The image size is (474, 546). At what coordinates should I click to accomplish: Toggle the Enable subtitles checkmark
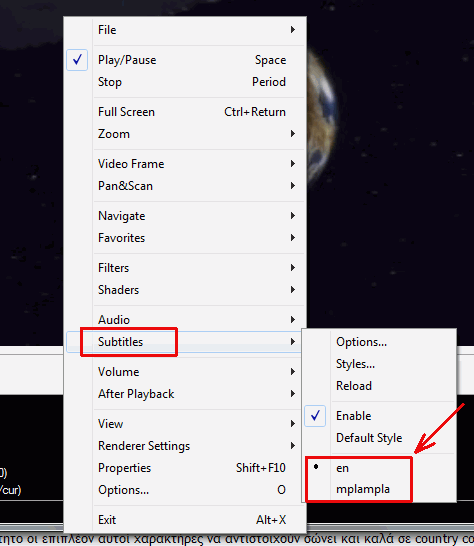click(x=380, y=416)
